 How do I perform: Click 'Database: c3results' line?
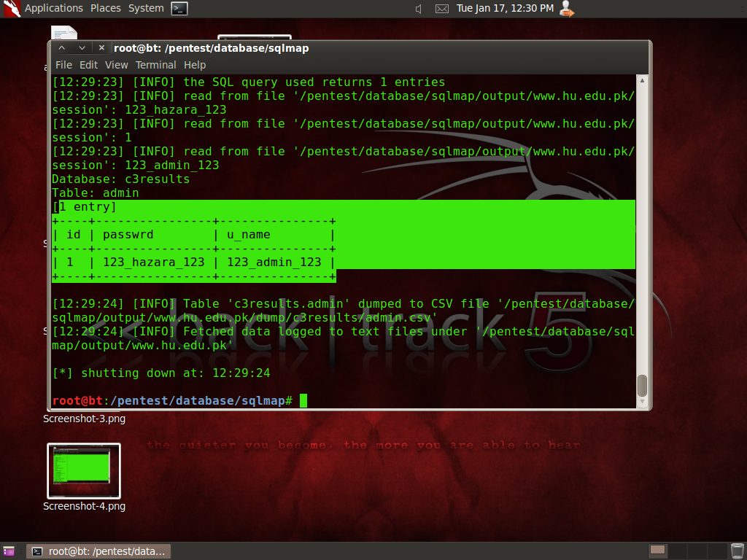(120, 179)
